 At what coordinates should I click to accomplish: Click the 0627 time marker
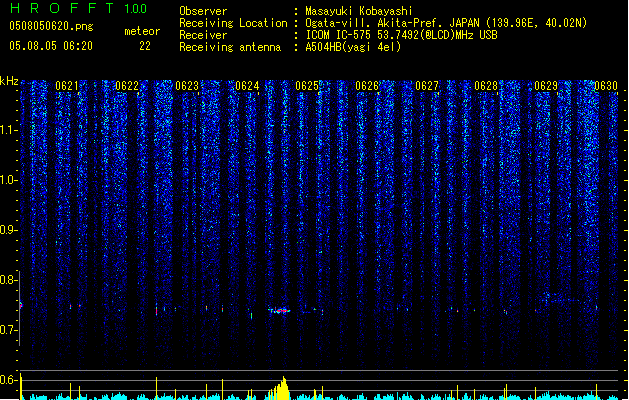click(x=427, y=86)
